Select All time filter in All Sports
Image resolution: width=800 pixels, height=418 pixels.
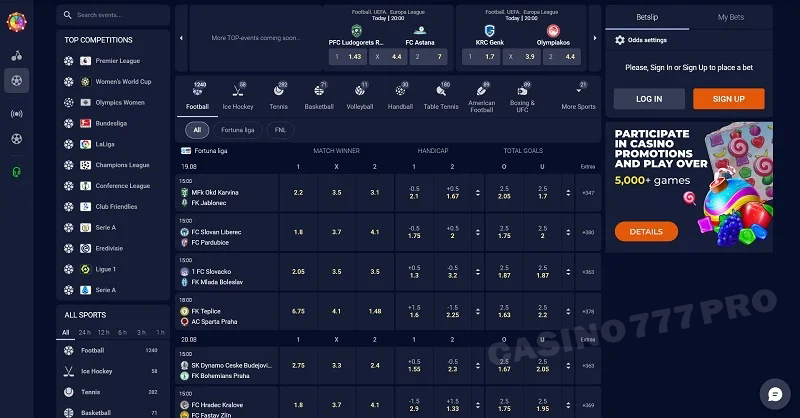click(x=66, y=332)
